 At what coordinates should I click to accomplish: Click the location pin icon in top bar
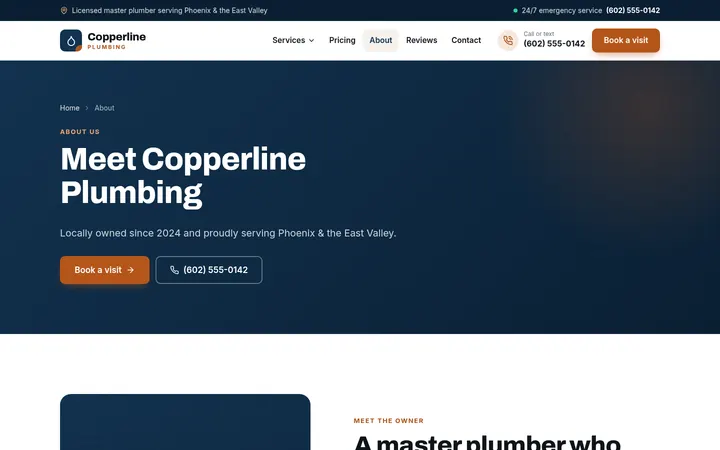coord(64,11)
